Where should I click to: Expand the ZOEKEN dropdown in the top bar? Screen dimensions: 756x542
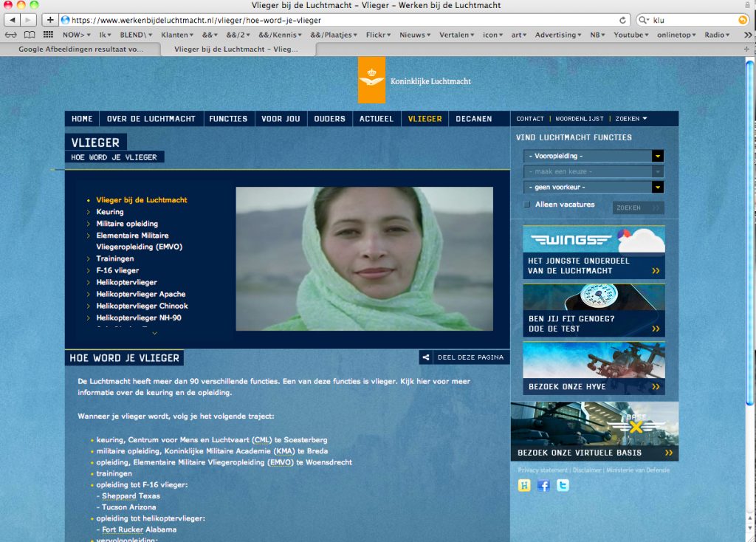tap(631, 119)
